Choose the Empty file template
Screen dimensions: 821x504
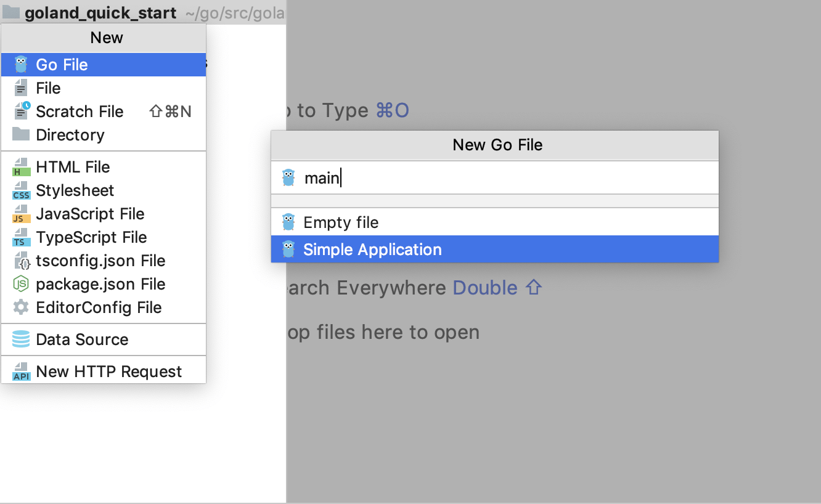[x=495, y=222]
